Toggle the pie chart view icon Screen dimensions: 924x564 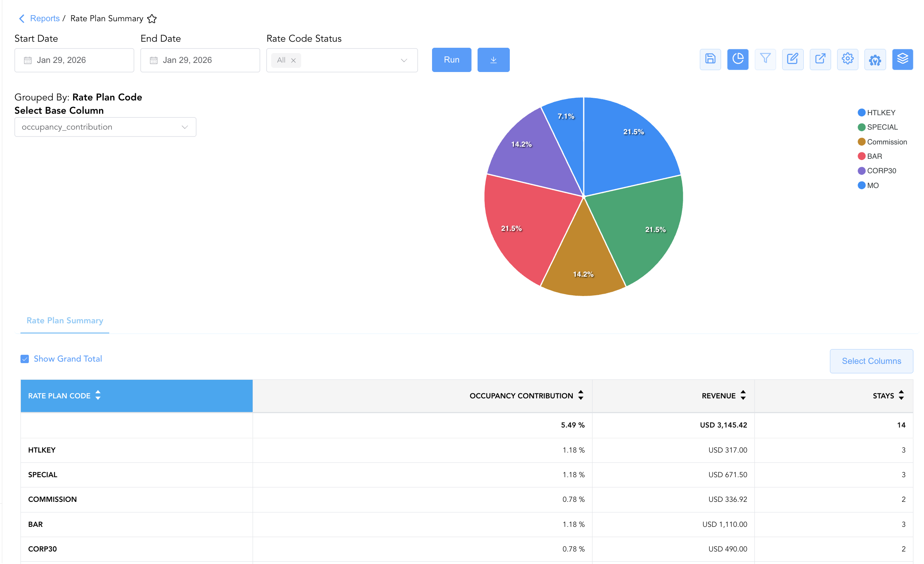point(737,60)
